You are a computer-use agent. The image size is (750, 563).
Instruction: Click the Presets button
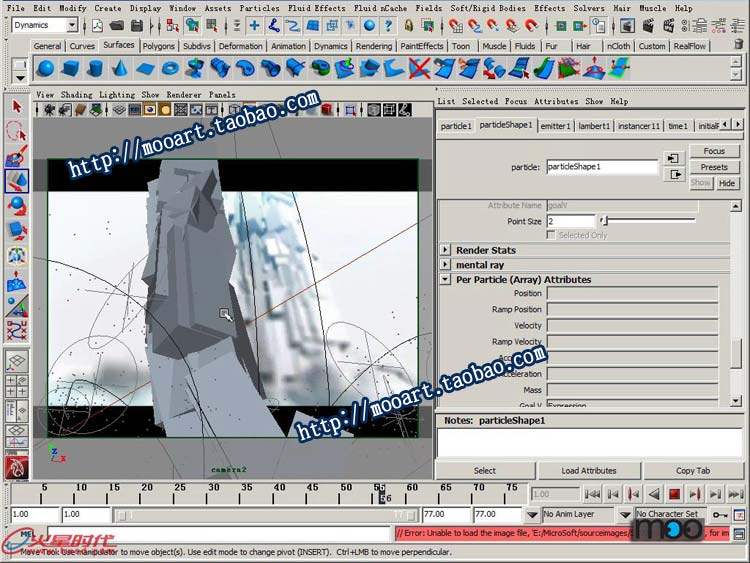point(714,167)
